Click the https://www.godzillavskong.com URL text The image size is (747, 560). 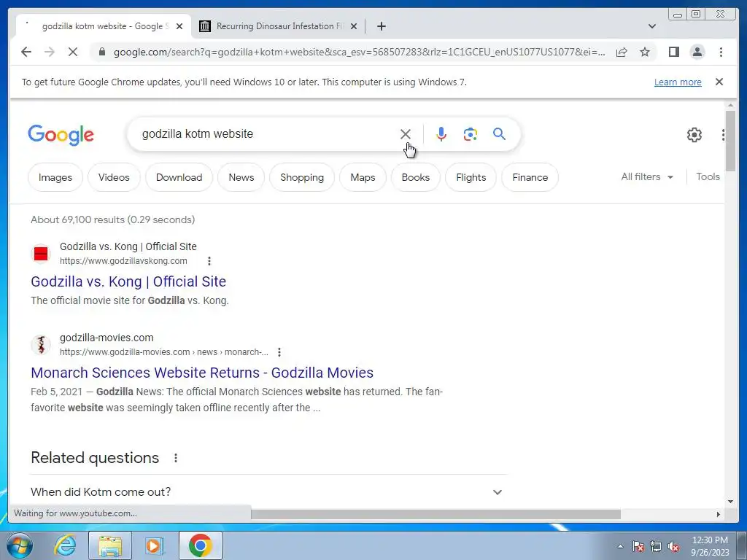pyautogui.click(x=123, y=261)
